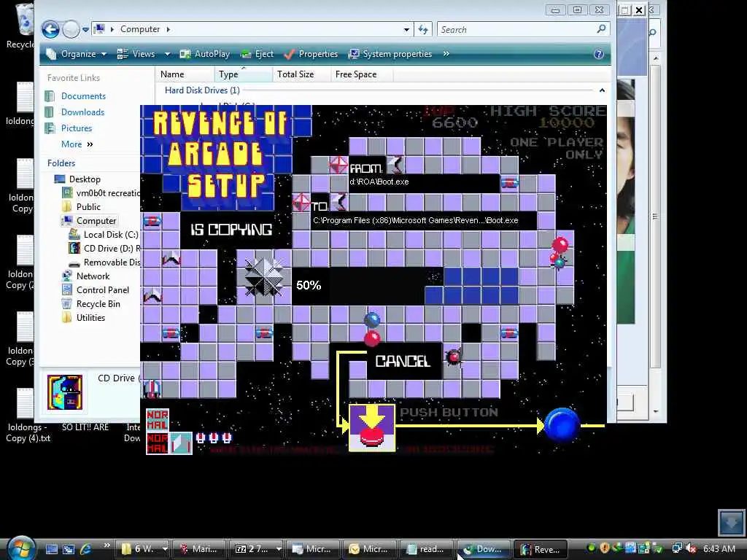Click the Back navigation arrow in Explorer

point(50,29)
